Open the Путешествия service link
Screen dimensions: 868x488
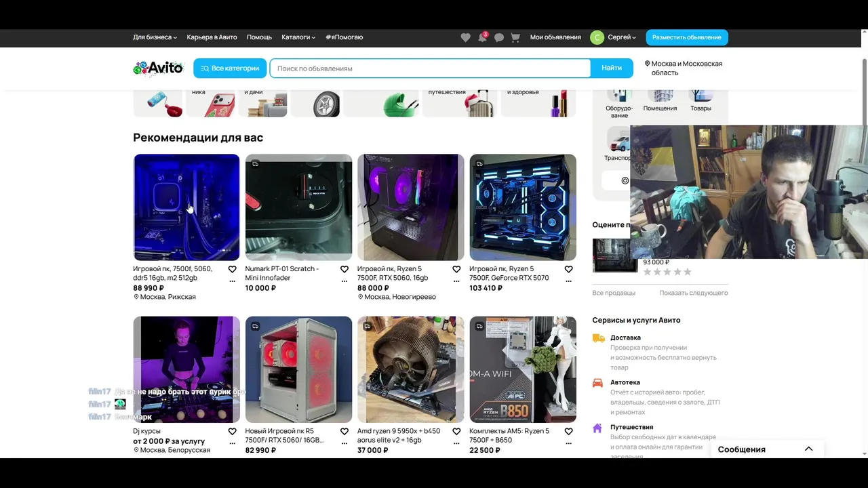pyautogui.click(x=632, y=427)
